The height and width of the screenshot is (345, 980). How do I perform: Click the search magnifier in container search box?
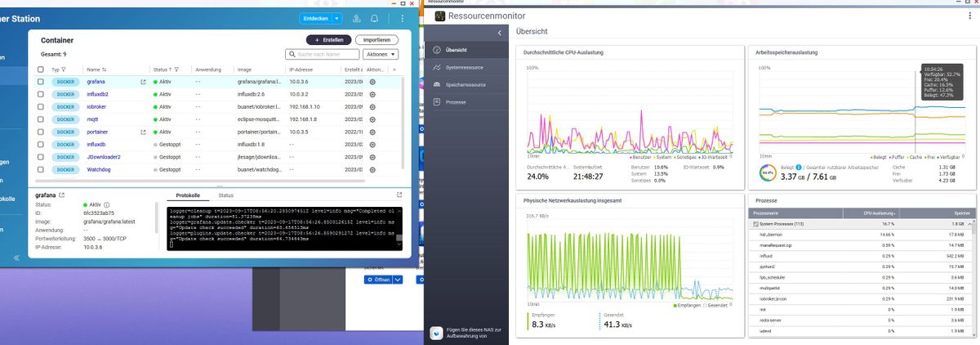pyautogui.click(x=292, y=54)
